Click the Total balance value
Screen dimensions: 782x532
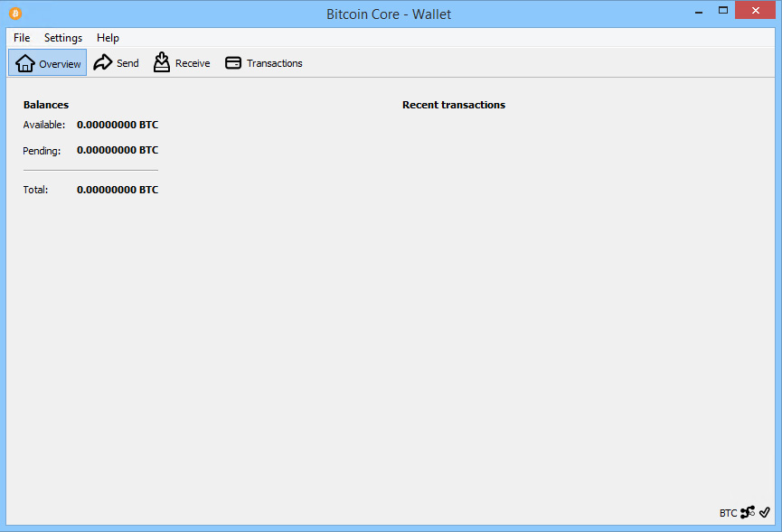pyautogui.click(x=117, y=190)
